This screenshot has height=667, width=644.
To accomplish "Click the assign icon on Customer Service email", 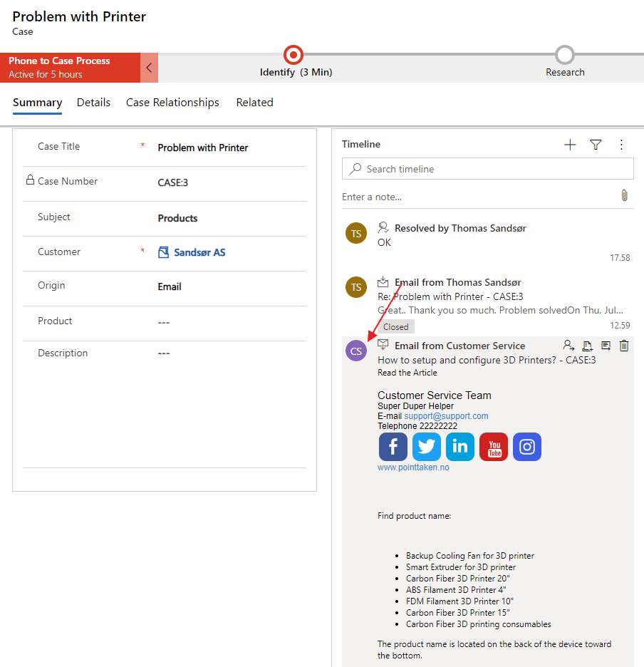I will pyautogui.click(x=568, y=346).
